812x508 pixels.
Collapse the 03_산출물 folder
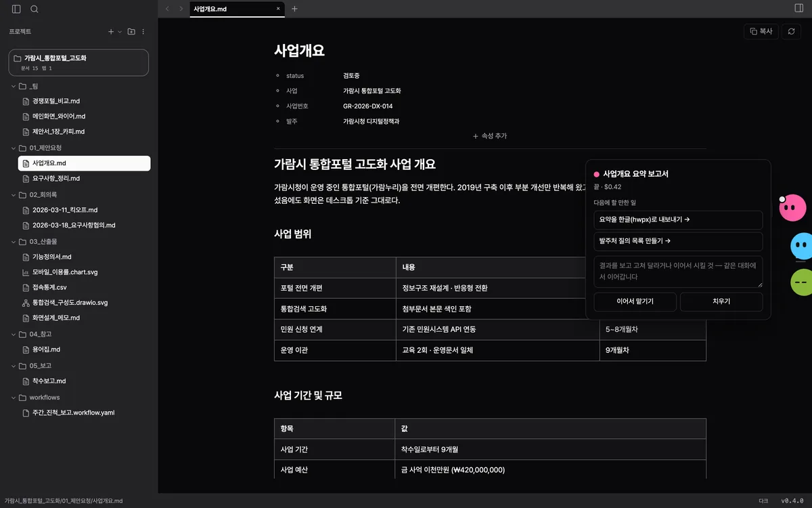click(x=14, y=242)
